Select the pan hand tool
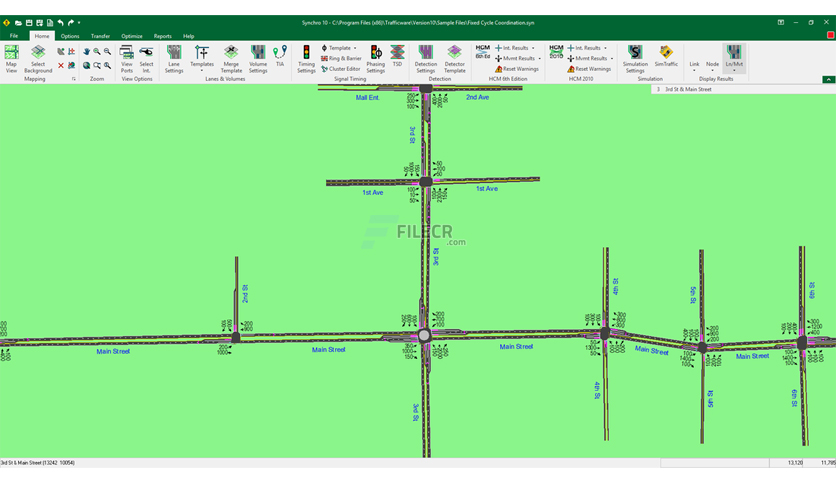Viewport: 836px width, 484px height. click(x=86, y=52)
